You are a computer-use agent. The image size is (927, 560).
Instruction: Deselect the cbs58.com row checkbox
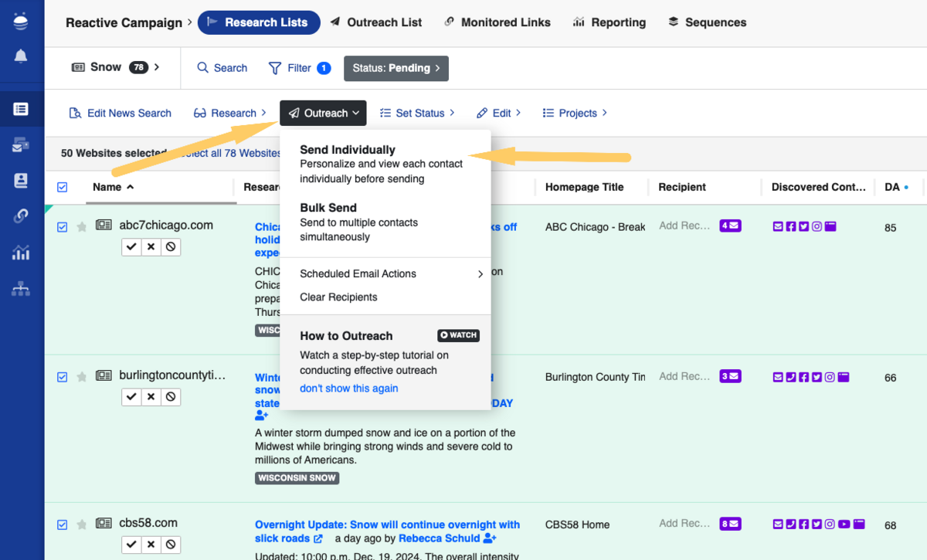pyautogui.click(x=63, y=524)
